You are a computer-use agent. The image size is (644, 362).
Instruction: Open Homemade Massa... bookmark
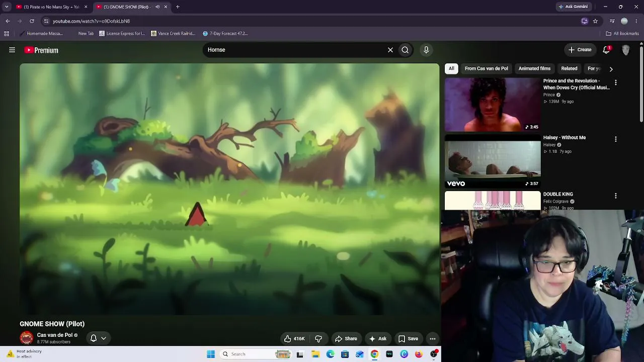point(41,34)
